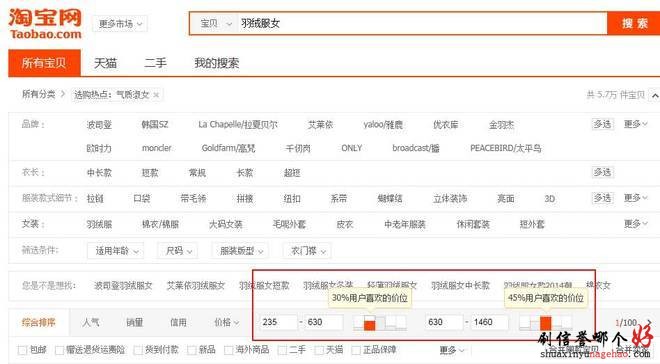Collapse the filter panel arrow at top right
Viewport: 660px width, 364px height.
click(655, 96)
